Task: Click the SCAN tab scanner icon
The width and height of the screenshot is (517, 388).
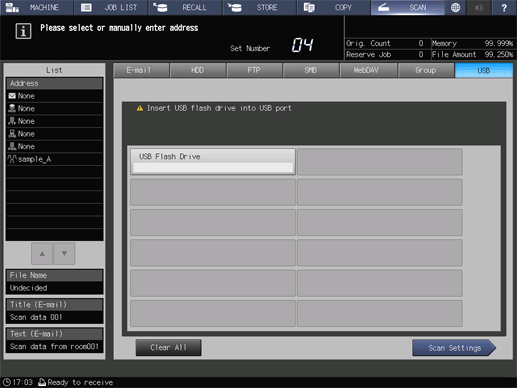Action: pyautogui.click(x=384, y=7)
